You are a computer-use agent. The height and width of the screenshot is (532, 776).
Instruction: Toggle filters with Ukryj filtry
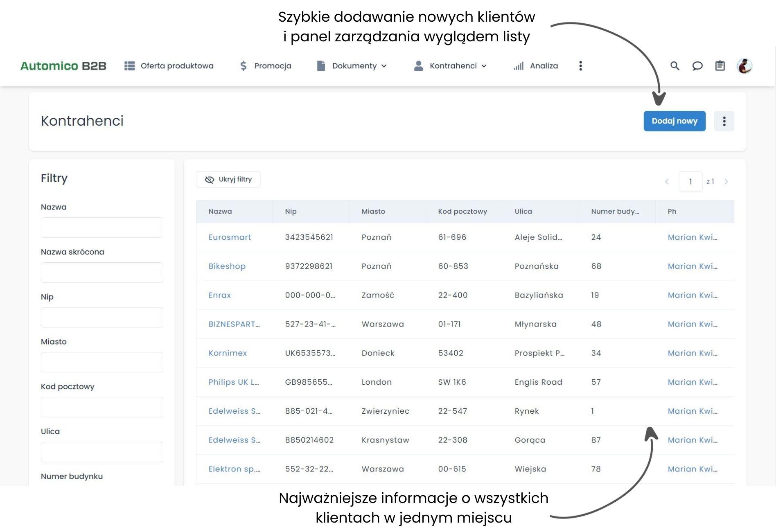[228, 179]
